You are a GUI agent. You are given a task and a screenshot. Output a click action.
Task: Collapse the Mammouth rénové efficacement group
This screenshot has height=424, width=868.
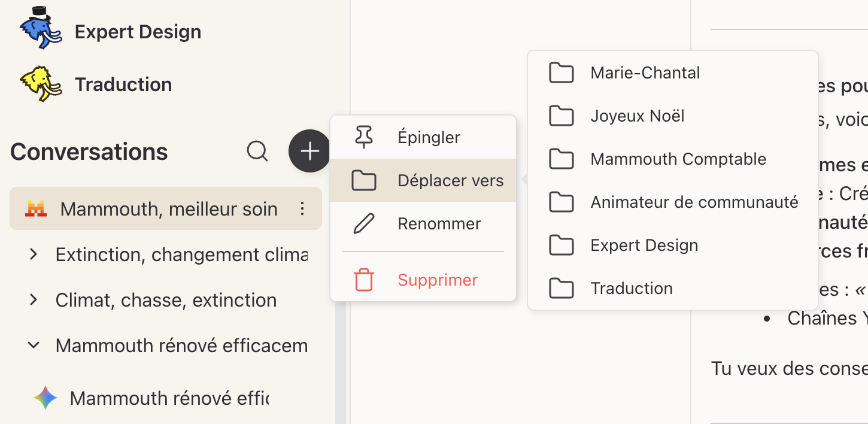(34, 346)
